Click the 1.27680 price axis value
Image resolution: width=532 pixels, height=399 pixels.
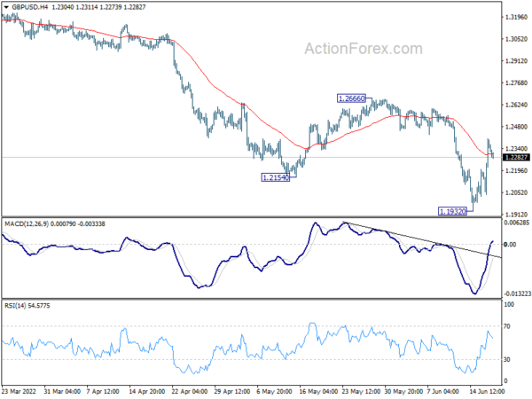(x=516, y=83)
